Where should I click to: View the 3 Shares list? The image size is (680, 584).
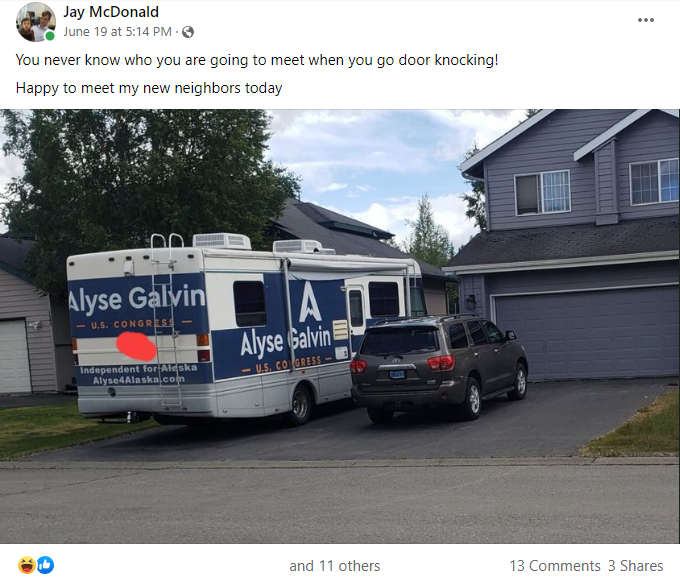coord(635,566)
